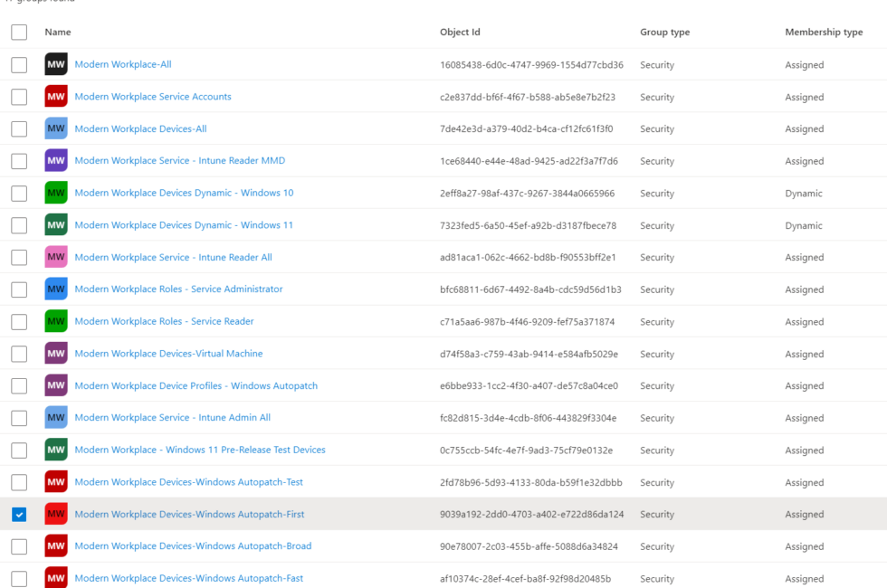Open Modern Workplace Devices Dynamic - Windows 11
This screenshot has height=588, width=887.
(184, 225)
